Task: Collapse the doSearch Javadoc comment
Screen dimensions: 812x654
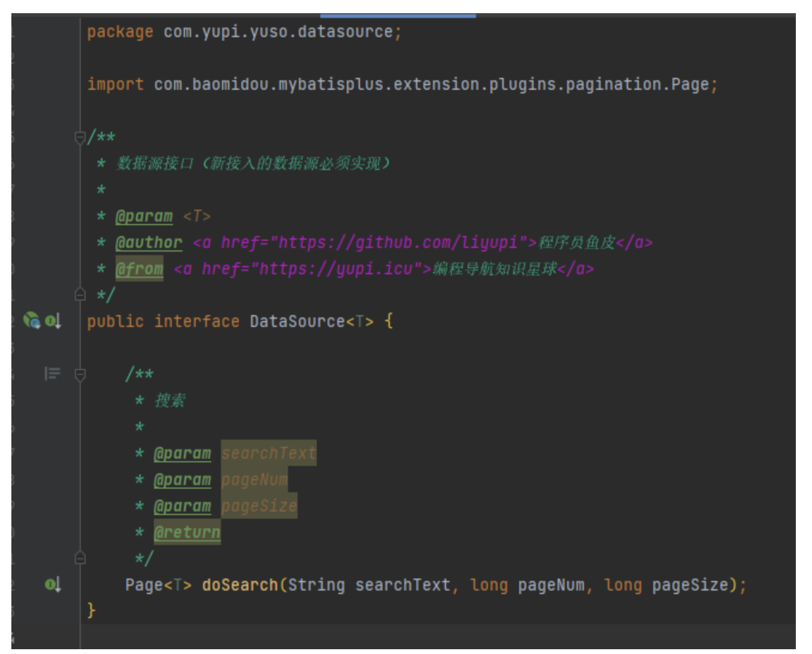Action: tap(80, 375)
